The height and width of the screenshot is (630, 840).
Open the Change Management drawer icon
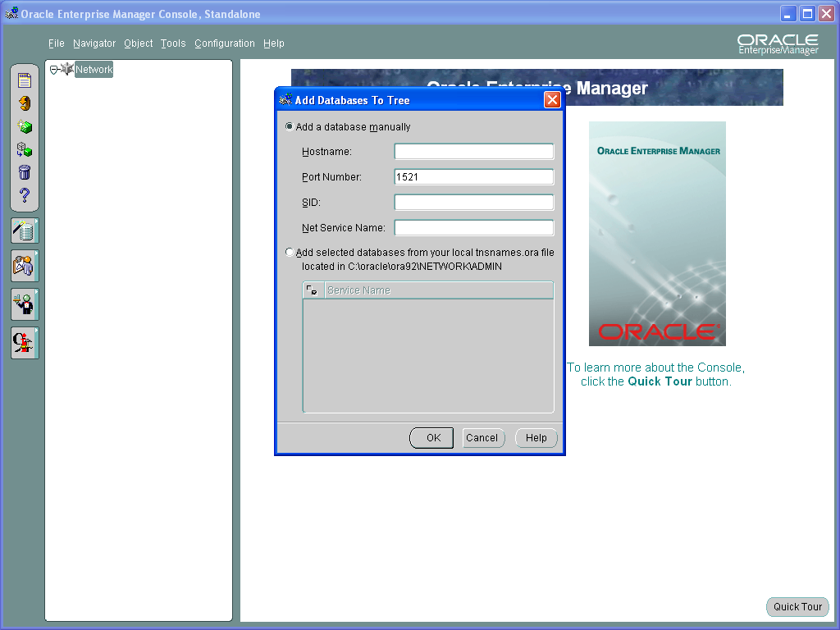point(25,266)
